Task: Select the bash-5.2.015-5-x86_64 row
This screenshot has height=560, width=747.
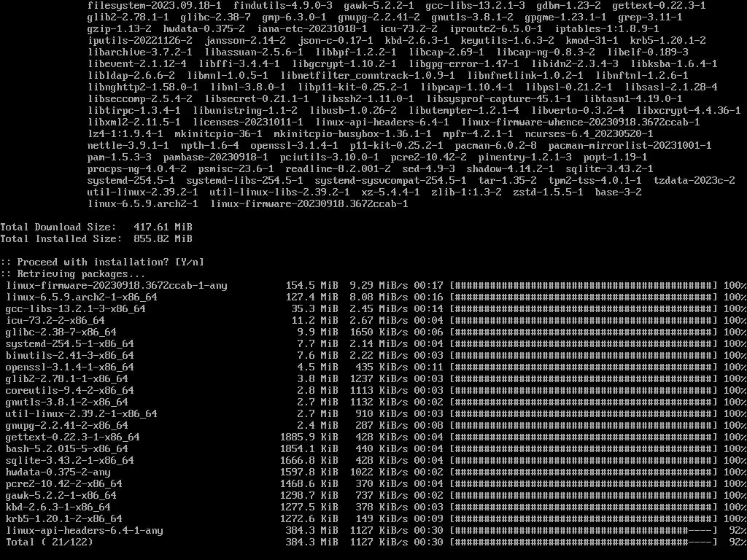Action: (373, 448)
